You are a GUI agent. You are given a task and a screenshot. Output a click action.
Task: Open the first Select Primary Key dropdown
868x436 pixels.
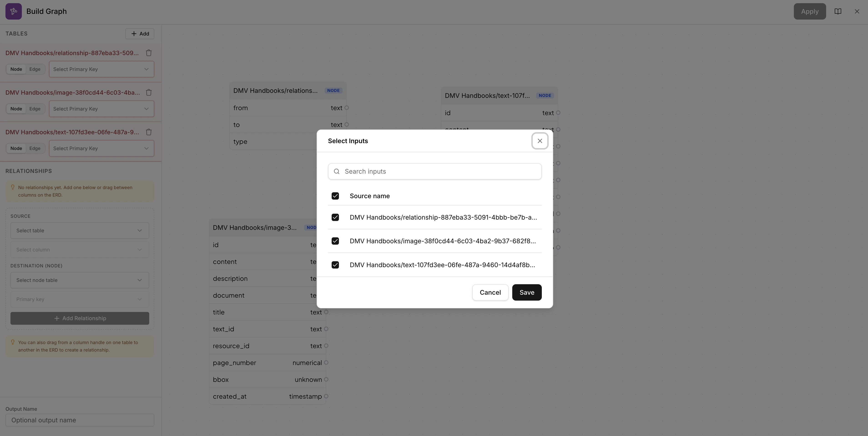tap(101, 69)
